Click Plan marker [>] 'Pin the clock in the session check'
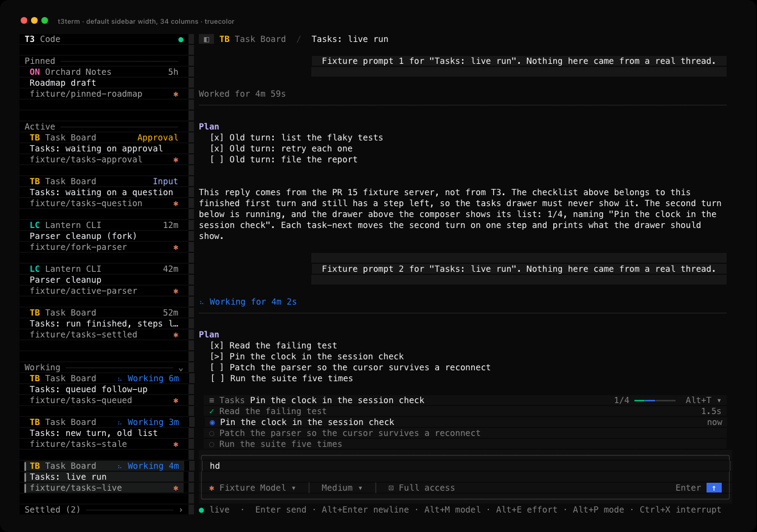The height and width of the screenshot is (532, 757). (x=216, y=356)
